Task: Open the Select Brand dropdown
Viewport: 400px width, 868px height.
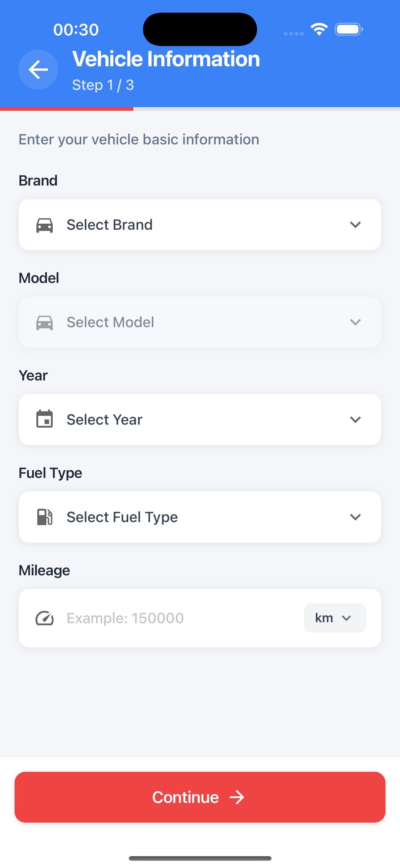Action: tap(200, 225)
